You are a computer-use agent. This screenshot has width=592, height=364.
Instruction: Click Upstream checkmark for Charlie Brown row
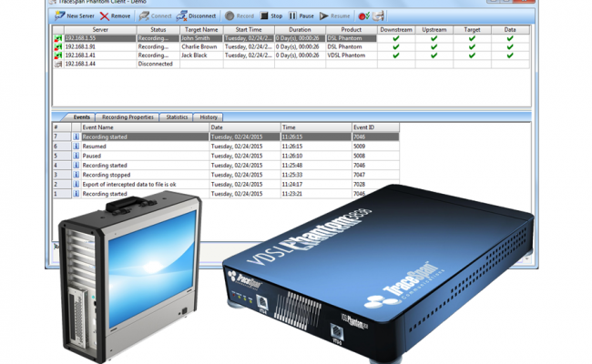434,46
